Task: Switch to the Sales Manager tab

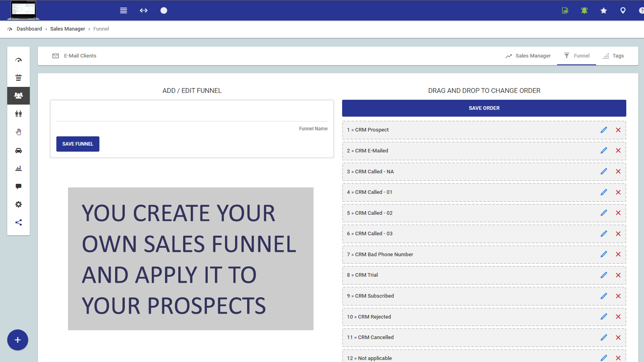Action: click(x=528, y=56)
